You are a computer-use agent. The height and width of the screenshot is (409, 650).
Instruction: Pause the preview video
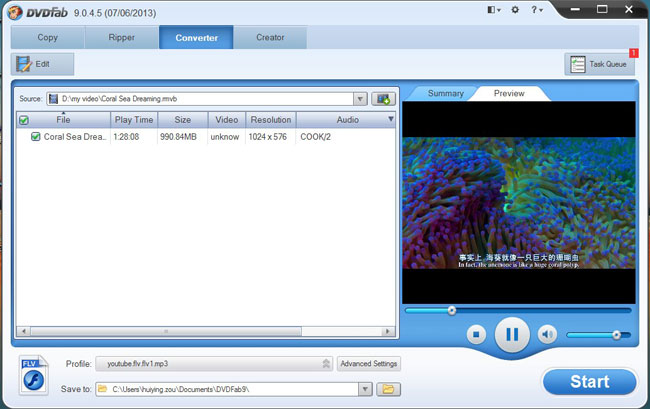point(512,334)
